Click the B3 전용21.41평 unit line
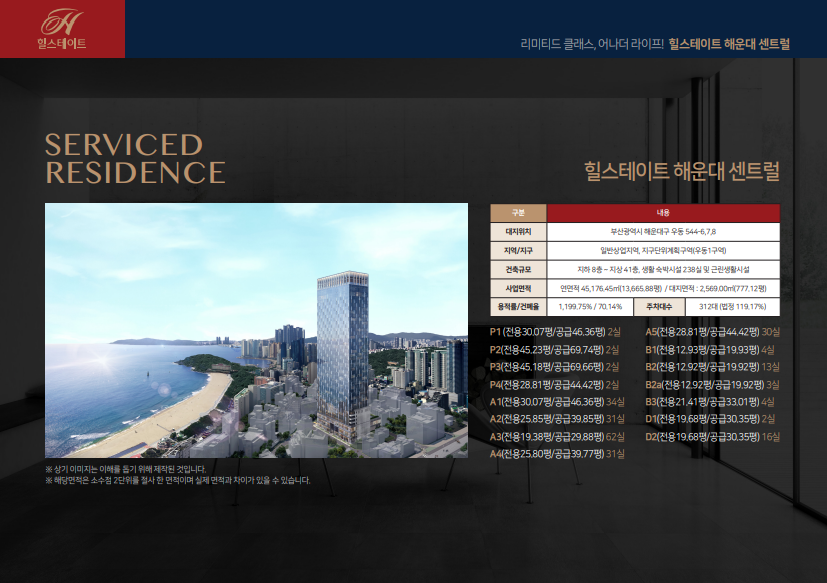This screenshot has width=827, height=583. click(710, 402)
